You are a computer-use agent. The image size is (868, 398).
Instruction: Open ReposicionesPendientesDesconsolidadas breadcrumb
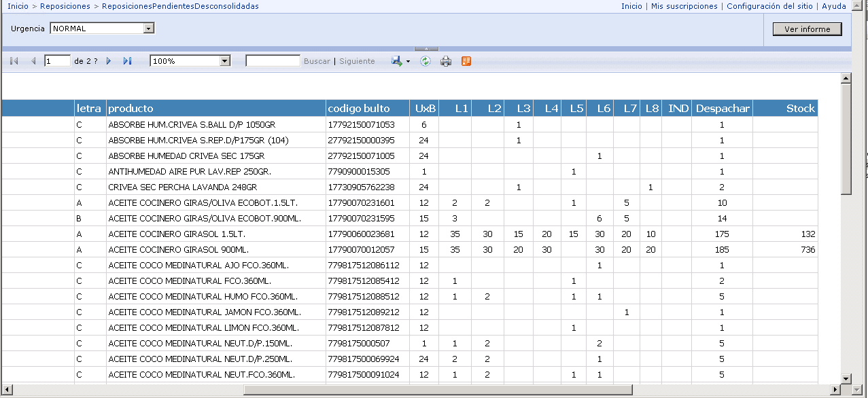tap(180, 6)
